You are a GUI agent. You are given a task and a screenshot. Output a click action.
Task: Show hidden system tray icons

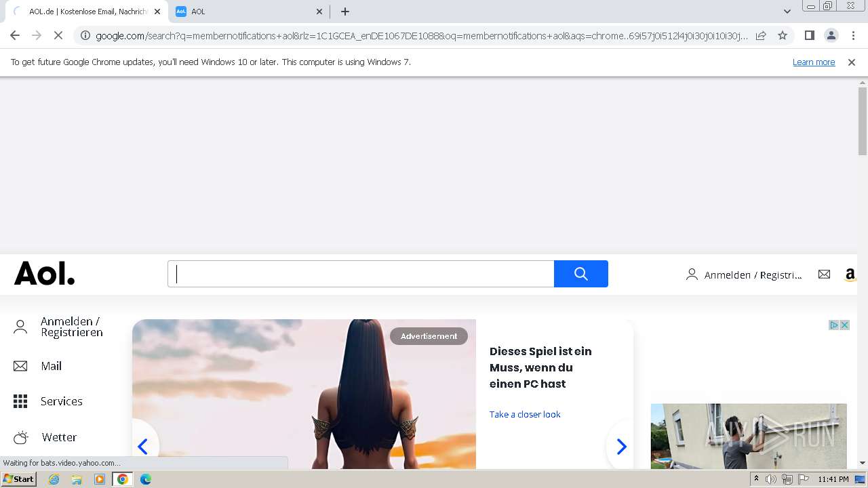[x=756, y=479]
